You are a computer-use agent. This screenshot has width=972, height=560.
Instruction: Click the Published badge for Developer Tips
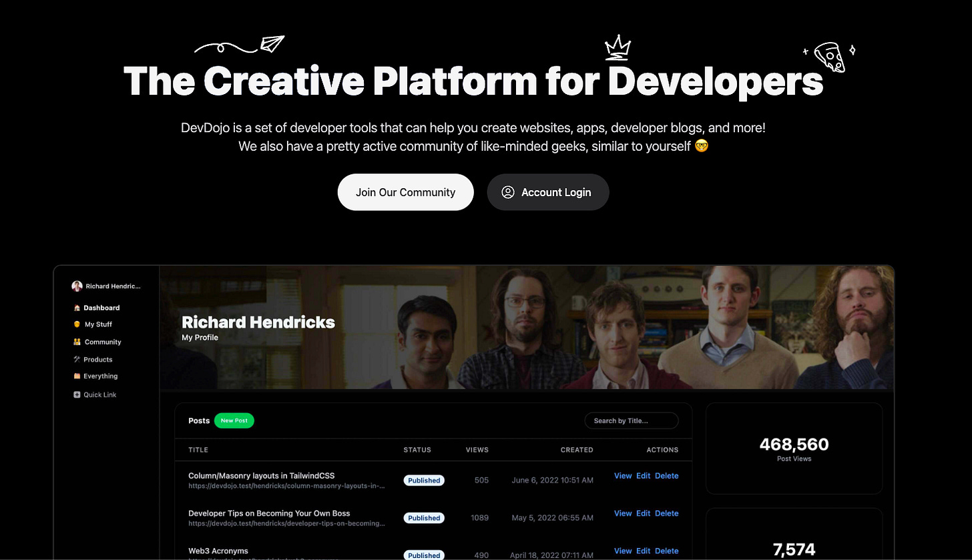click(x=424, y=518)
